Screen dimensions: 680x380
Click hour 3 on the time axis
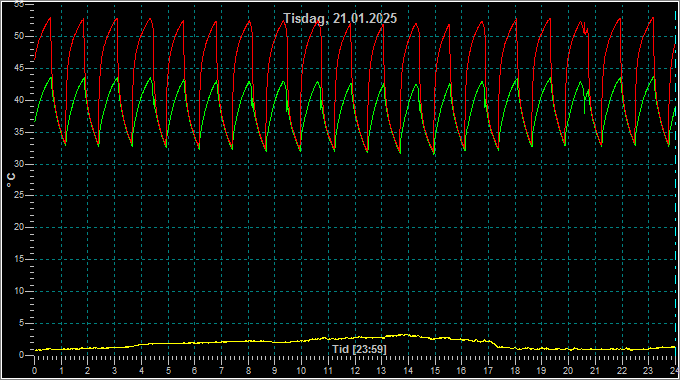(114, 371)
